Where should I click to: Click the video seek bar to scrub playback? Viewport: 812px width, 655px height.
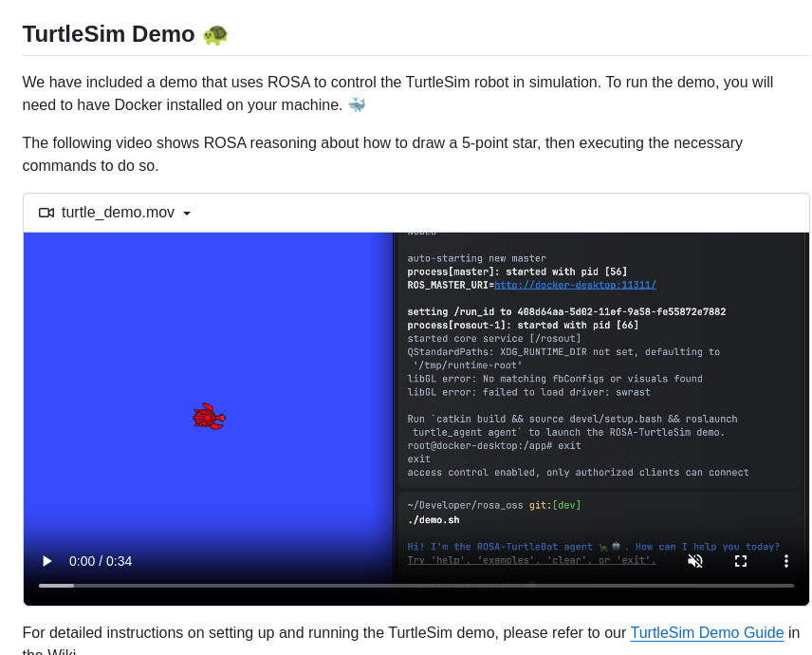pyautogui.click(x=417, y=586)
